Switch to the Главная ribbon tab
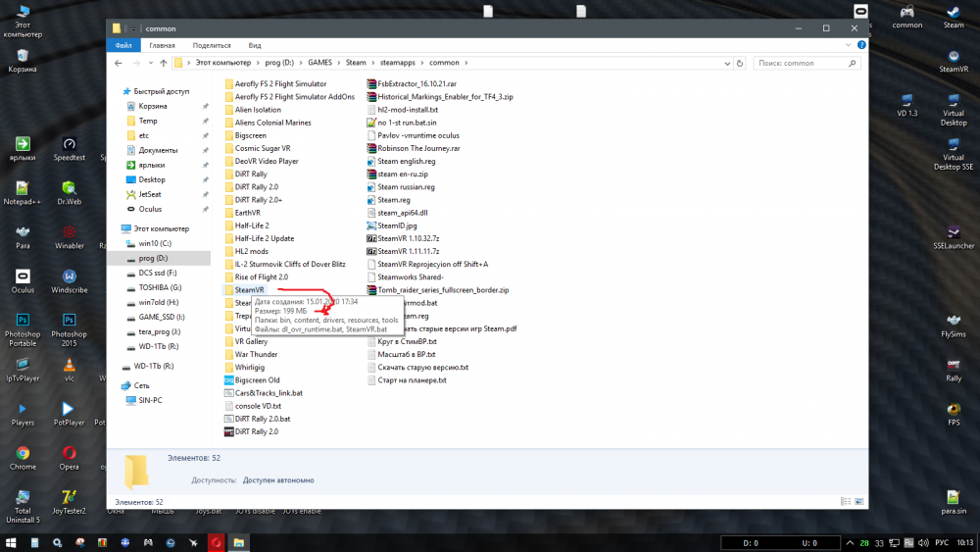Viewport: 980px width, 552px height. 162,46
